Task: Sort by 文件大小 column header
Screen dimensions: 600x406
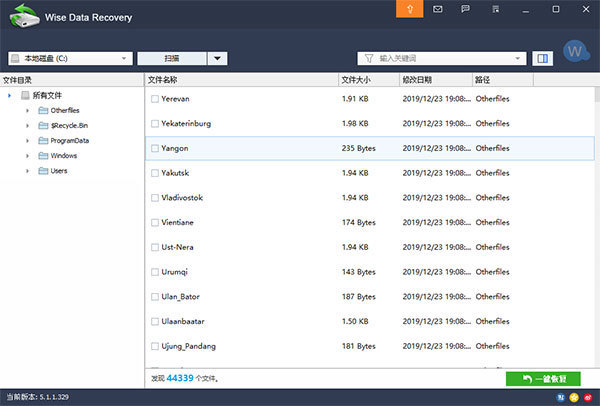Action: tap(369, 80)
